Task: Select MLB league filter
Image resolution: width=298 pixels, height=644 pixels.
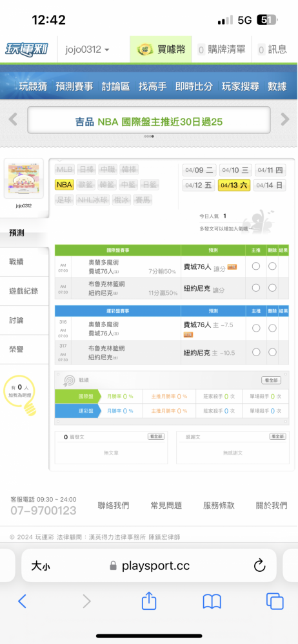Action: 65,169
